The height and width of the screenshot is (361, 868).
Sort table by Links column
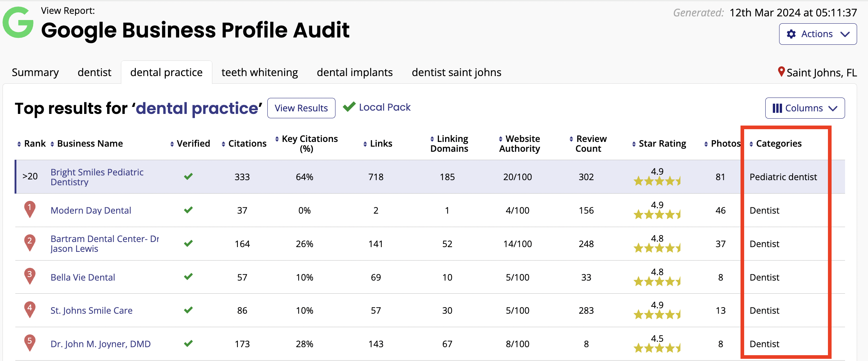(378, 144)
